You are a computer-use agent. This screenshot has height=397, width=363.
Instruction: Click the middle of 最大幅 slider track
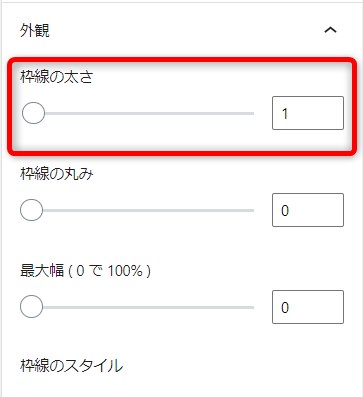(137, 307)
